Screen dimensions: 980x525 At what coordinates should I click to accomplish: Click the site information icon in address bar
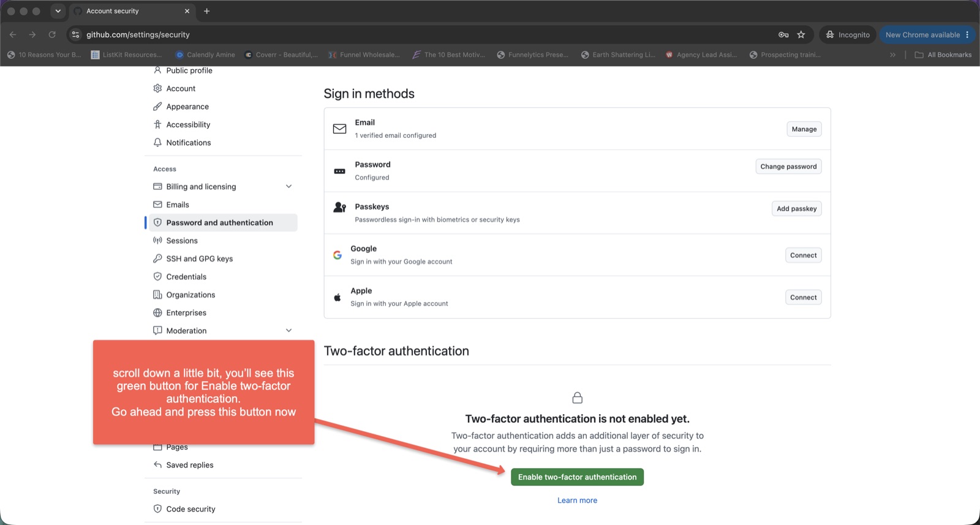[75, 35]
